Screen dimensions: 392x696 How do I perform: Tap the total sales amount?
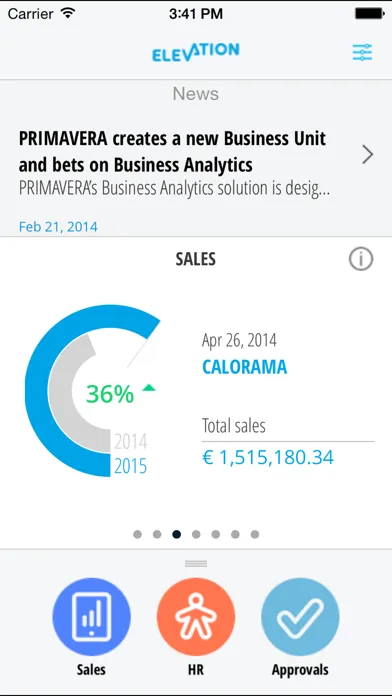click(x=268, y=457)
